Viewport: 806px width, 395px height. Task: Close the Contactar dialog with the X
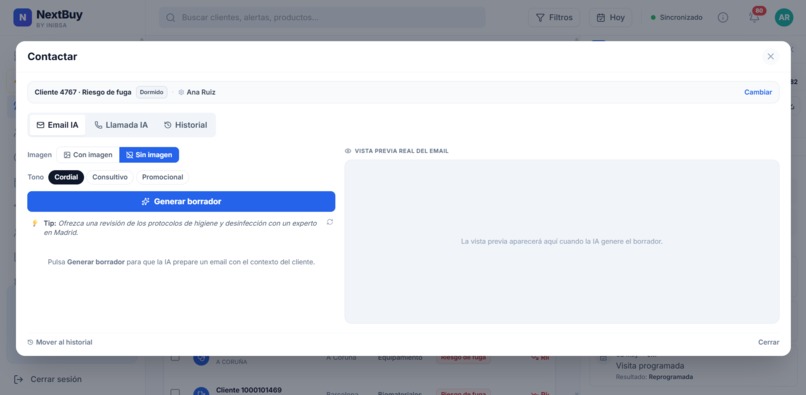tap(770, 57)
